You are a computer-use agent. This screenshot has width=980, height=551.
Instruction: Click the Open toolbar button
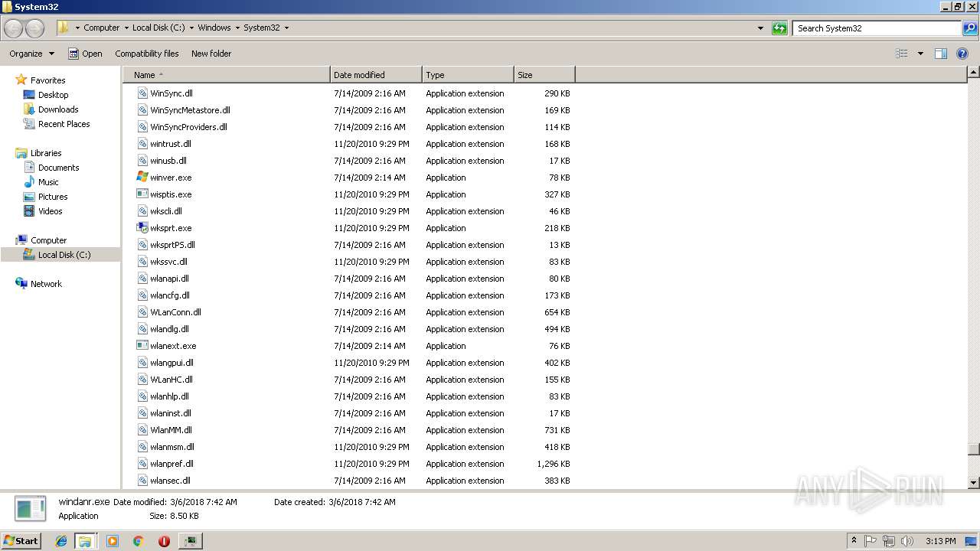click(85, 54)
